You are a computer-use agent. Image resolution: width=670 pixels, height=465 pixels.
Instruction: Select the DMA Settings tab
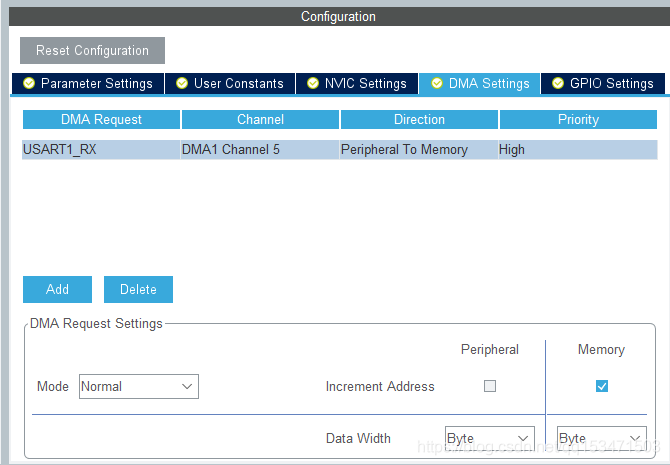point(479,83)
